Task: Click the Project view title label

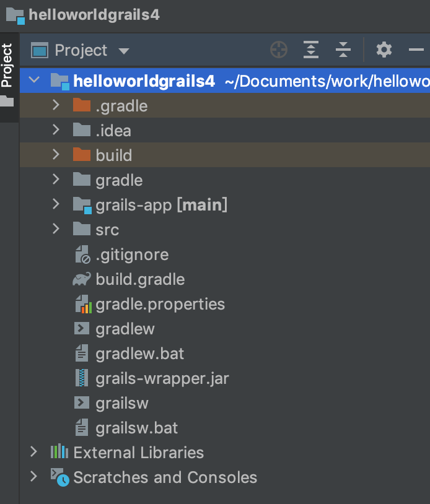Action: 81,51
